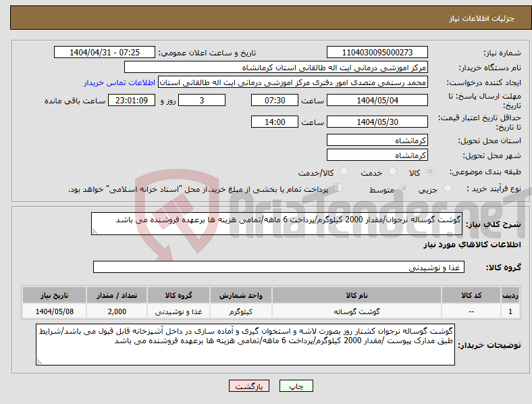Click the price validity time 14:00
The image size is (532, 404).
(275, 122)
